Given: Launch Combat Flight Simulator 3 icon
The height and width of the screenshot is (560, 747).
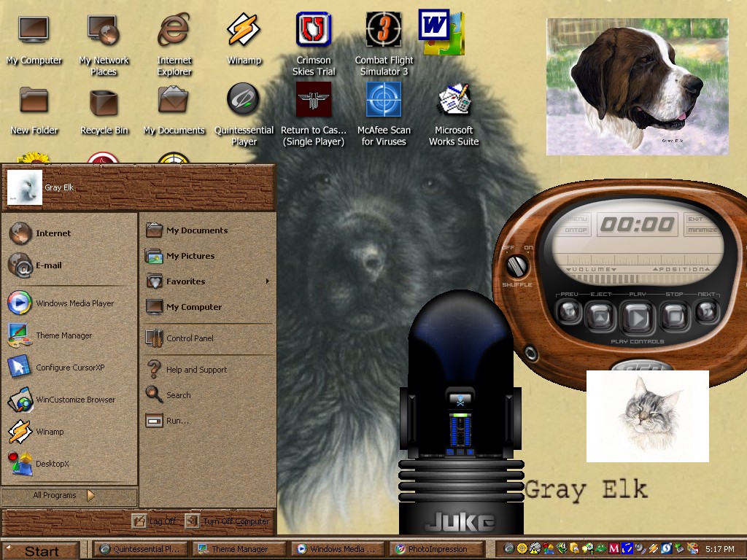Looking at the screenshot, I should tap(384, 44).
